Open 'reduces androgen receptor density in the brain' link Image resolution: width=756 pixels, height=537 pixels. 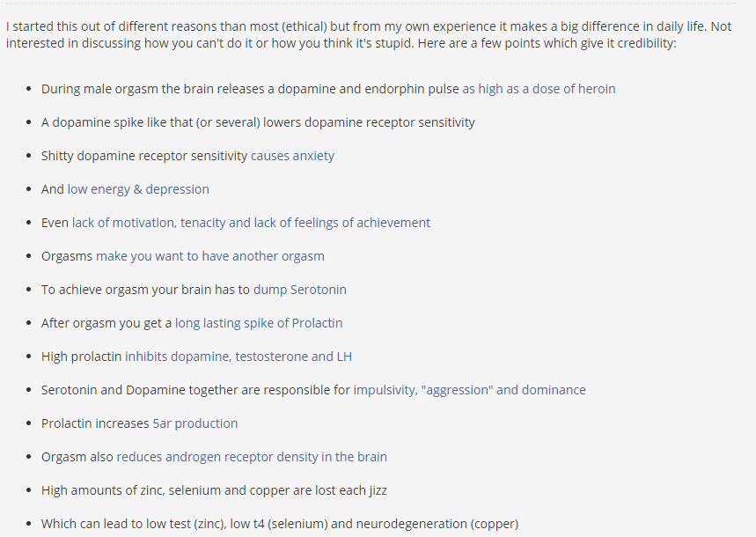click(x=252, y=457)
